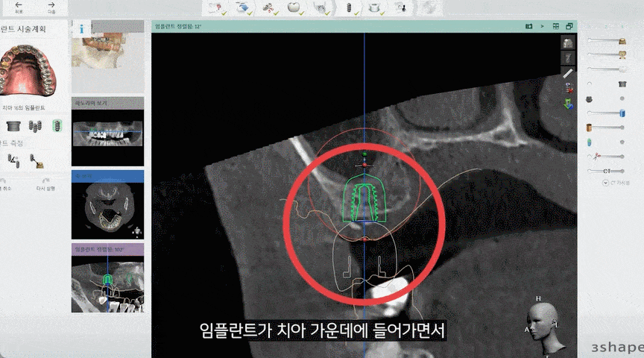The image size is (644, 358).
Task: Open the panoramic view thumbnail
Action: (x=108, y=137)
